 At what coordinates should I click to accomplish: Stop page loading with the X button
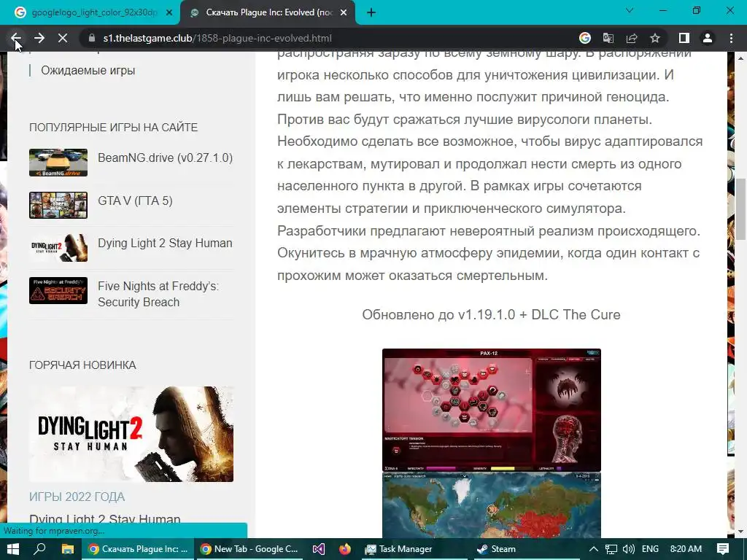pos(63,38)
